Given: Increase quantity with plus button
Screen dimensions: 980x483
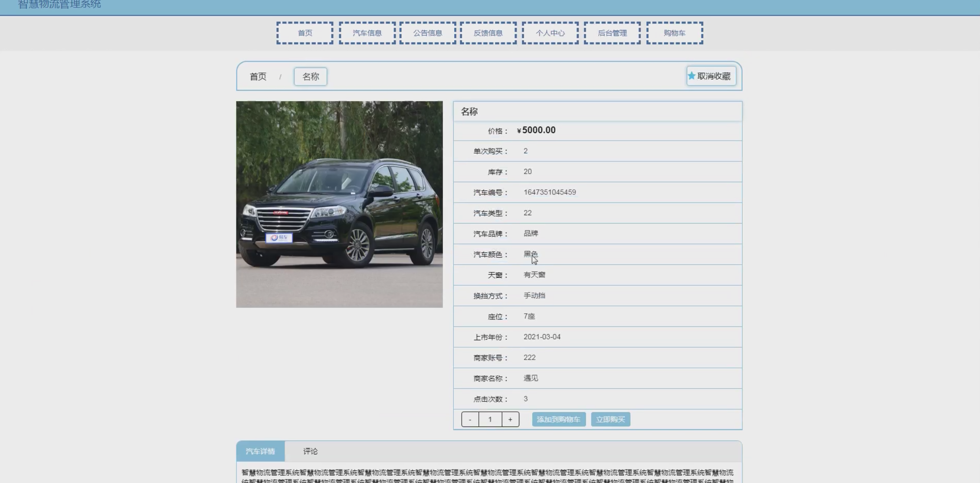Looking at the screenshot, I should click(x=510, y=419).
